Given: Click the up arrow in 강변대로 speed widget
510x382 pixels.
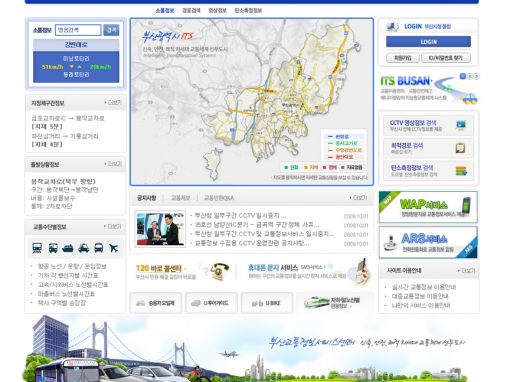Looking at the screenshot, I should point(80,67).
